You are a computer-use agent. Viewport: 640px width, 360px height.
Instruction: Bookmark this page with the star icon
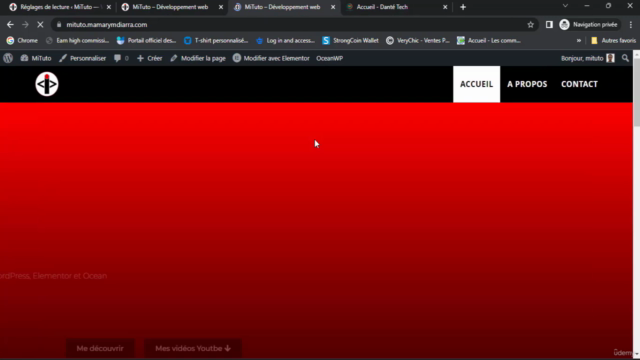coord(530,24)
